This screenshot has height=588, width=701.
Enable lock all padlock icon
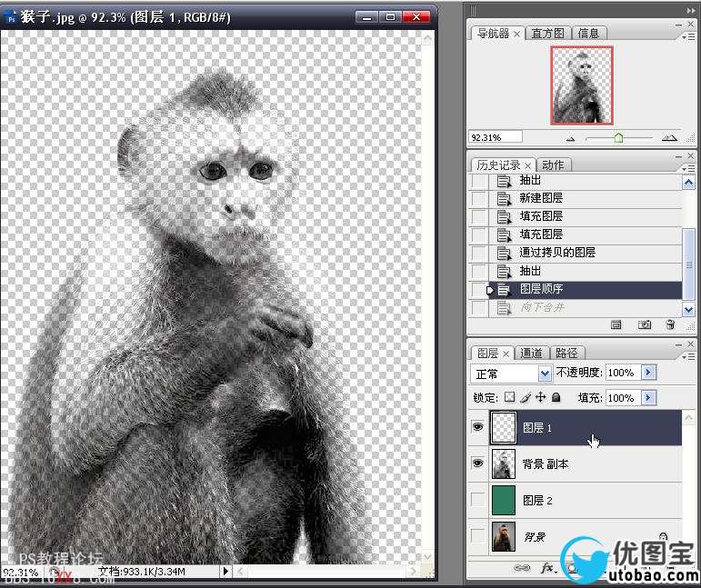pos(556,397)
